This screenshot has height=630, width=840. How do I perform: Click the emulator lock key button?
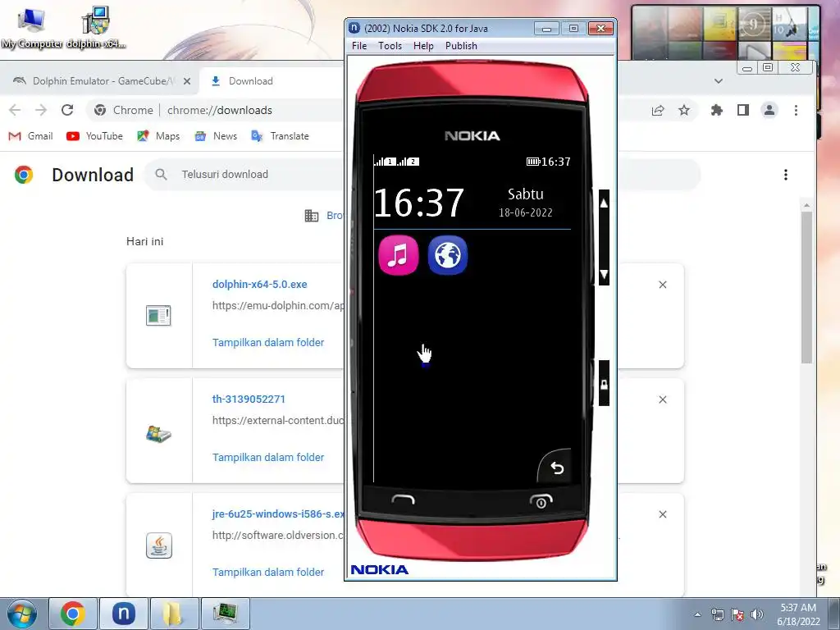pos(604,384)
